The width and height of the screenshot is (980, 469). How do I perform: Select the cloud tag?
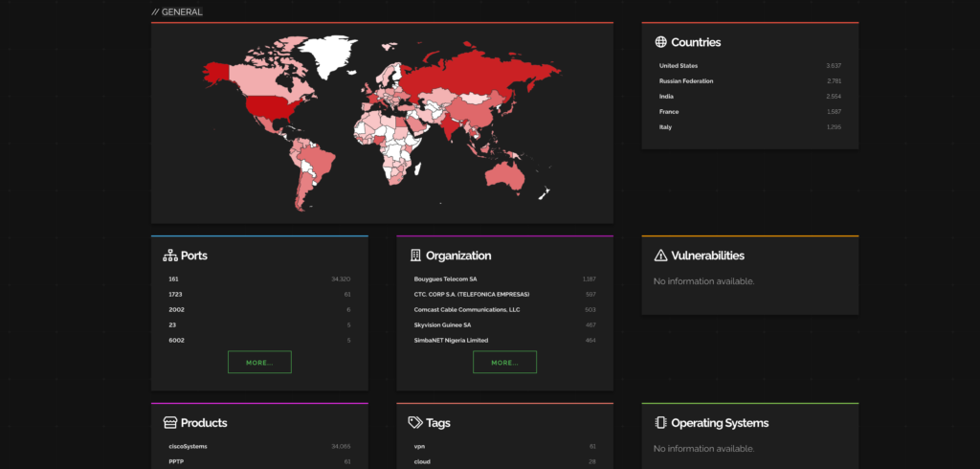(x=422, y=461)
